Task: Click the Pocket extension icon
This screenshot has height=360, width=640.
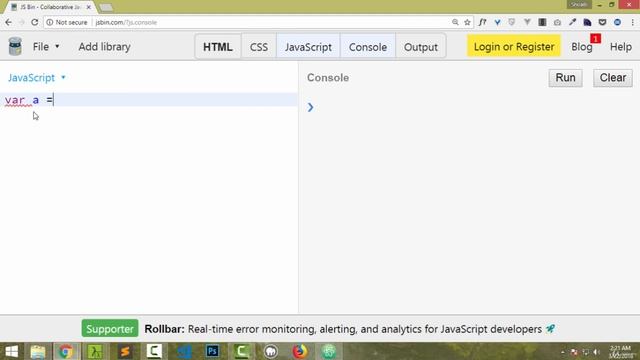Action: coord(602,22)
